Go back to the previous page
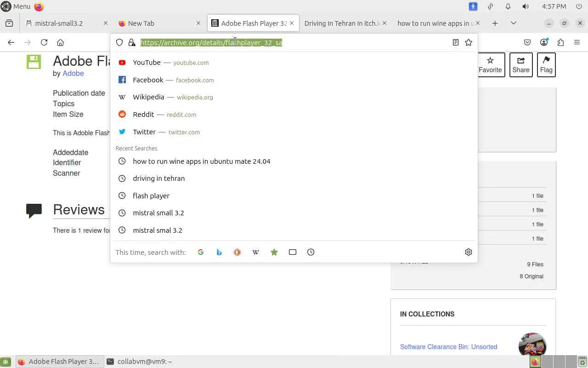The height and width of the screenshot is (368, 588). click(11, 42)
